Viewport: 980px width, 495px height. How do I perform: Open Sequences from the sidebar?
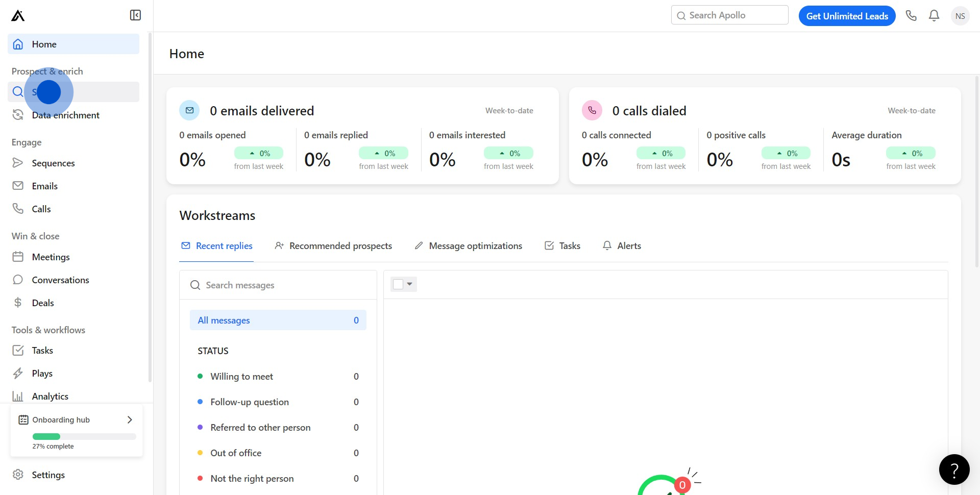[53, 163]
